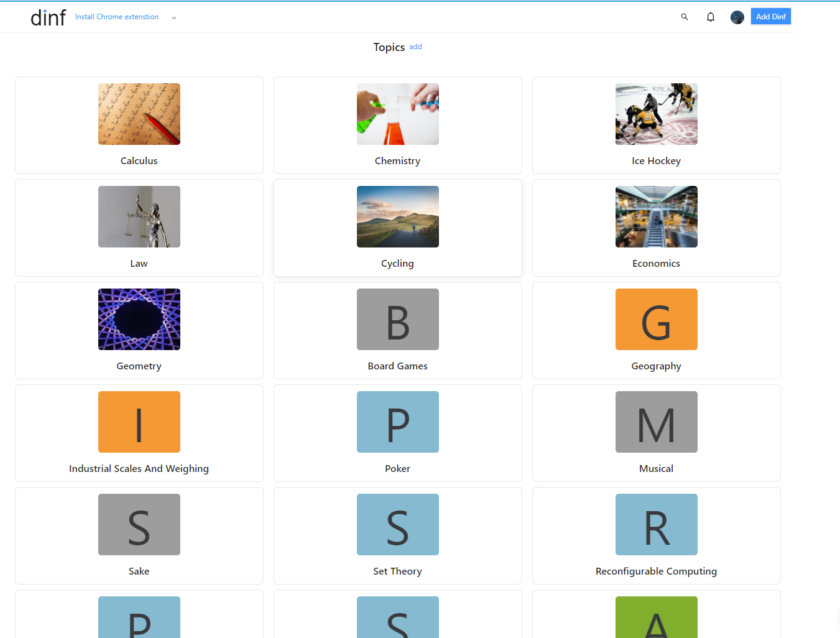
Task: Open the Law statue image
Action: click(x=139, y=217)
